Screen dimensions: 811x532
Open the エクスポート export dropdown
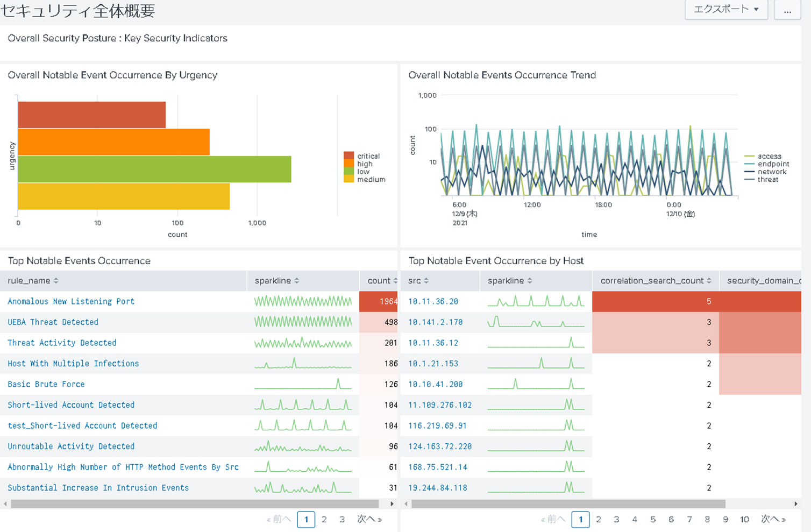725,10
